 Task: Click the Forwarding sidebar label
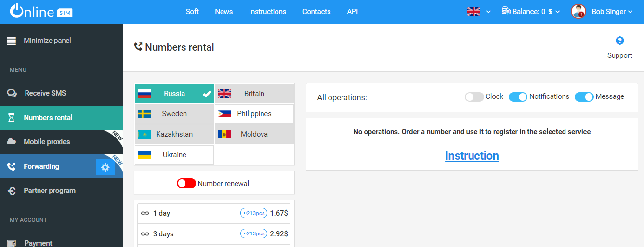click(41, 166)
